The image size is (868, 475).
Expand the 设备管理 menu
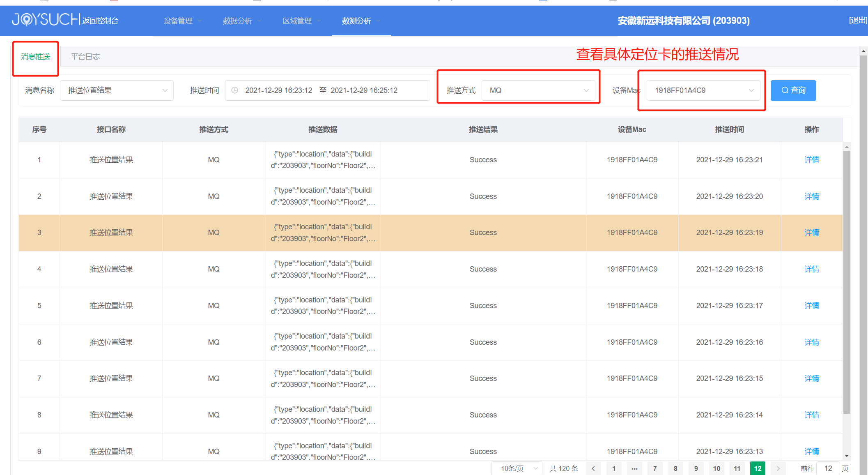click(x=182, y=21)
